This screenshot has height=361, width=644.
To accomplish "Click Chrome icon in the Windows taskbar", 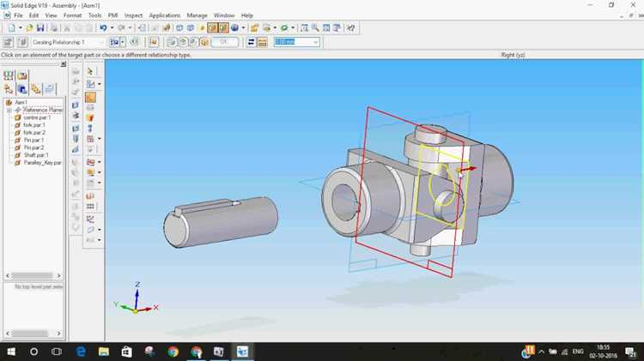I will coord(173,352).
